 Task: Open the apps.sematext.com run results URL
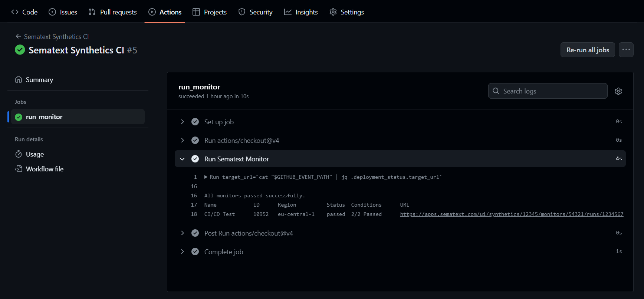pos(512,214)
